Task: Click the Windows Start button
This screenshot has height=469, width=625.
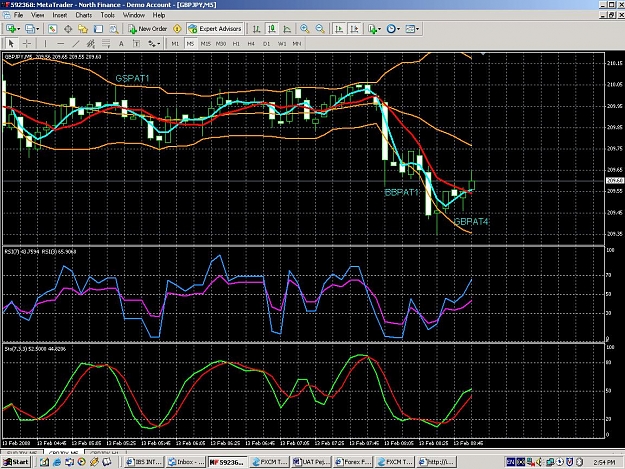Action: click(x=16, y=462)
